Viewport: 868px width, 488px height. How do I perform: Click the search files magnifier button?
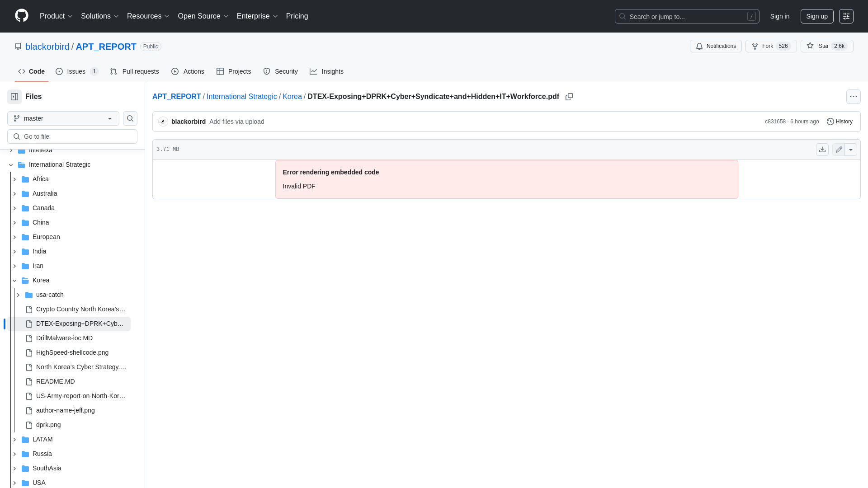(130, 118)
